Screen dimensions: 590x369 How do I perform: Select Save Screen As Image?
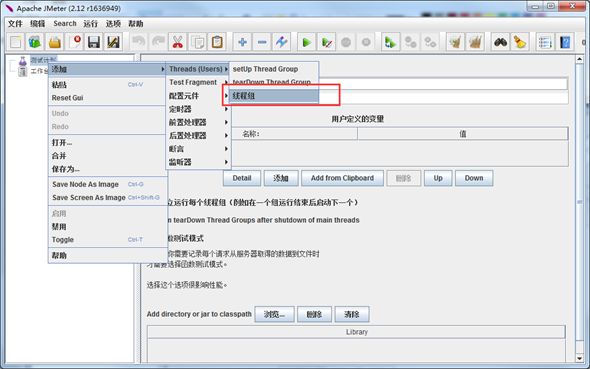(107, 197)
